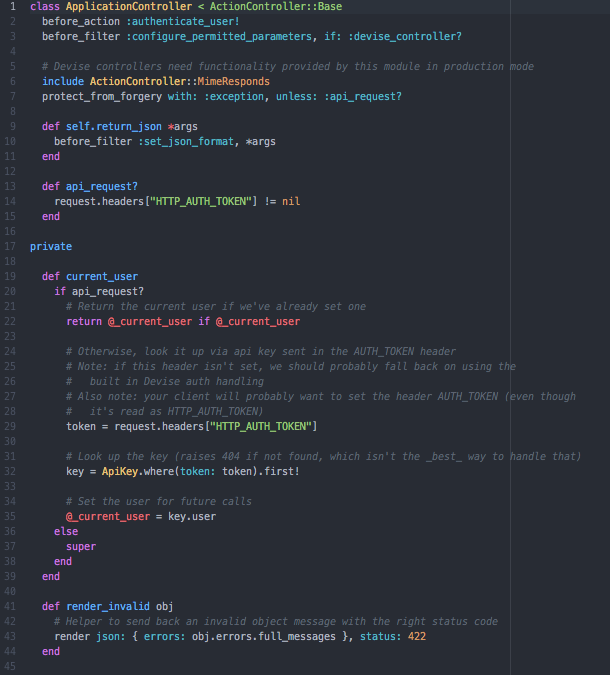The height and width of the screenshot is (675, 610).
Task: Click the :devise_controller? symbol
Action: (405, 37)
